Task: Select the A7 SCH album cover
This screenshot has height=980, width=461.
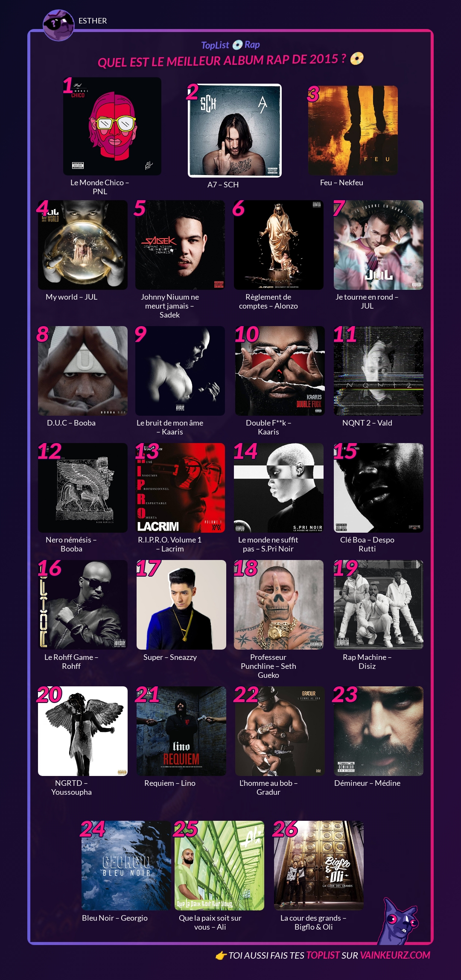Action: click(235, 130)
